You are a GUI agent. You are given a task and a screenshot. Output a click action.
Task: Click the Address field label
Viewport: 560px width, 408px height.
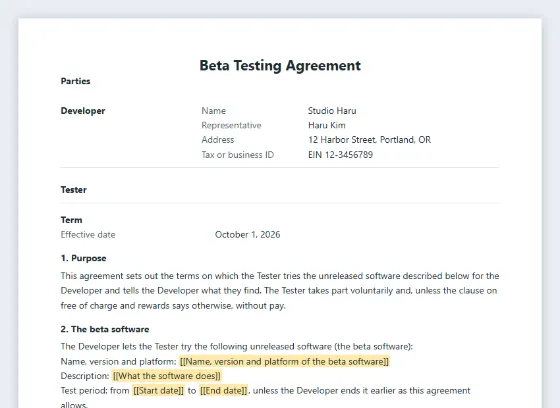(x=218, y=140)
